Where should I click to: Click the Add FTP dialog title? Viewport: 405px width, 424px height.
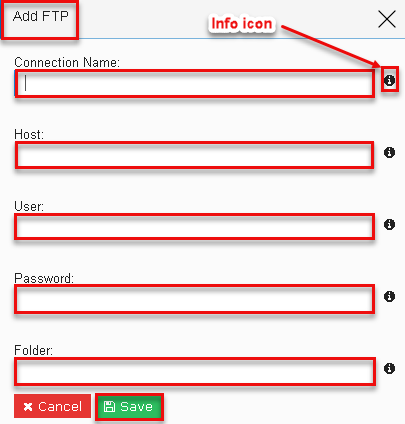41,16
